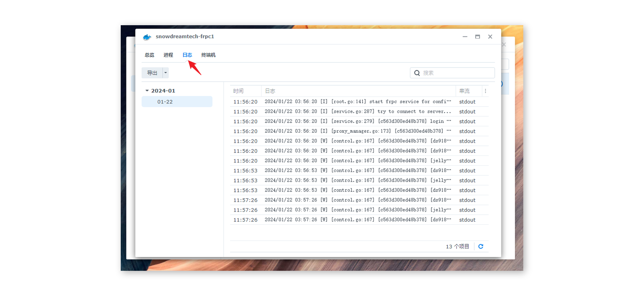Image resolution: width=644 pixels, height=296 pixels.
Task: Select the 01-22 date entry
Action: (177, 102)
